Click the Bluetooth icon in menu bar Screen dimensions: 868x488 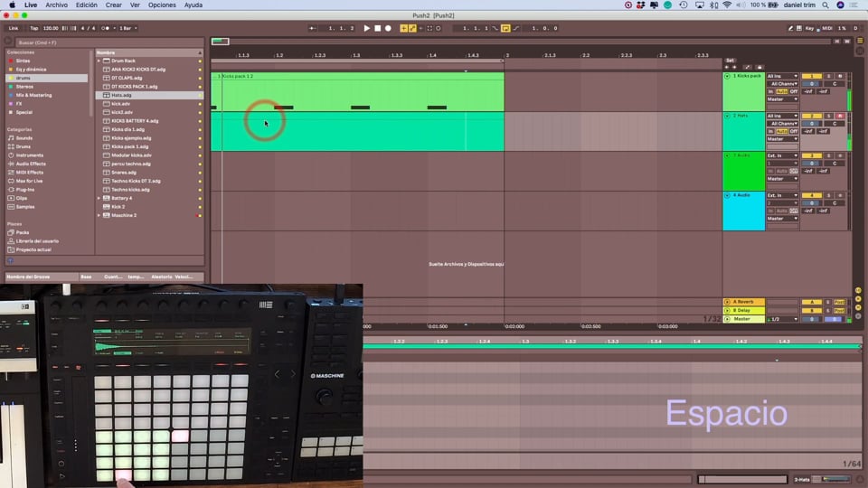pos(714,5)
